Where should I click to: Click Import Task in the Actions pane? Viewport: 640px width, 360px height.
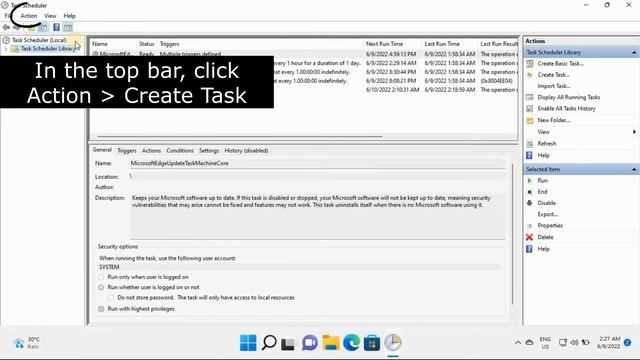554,86
